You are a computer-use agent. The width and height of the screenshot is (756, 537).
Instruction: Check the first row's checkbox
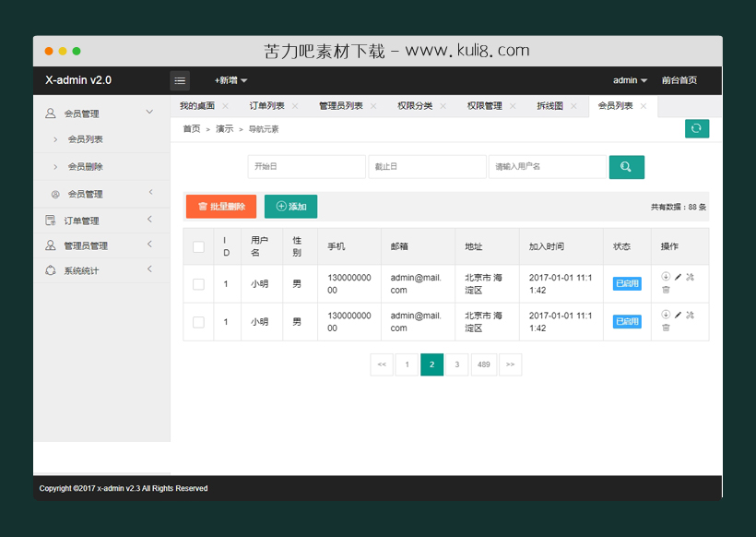click(x=198, y=283)
